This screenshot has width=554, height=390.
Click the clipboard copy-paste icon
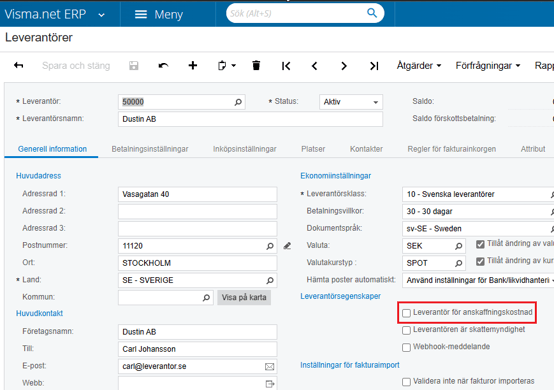(222, 65)
